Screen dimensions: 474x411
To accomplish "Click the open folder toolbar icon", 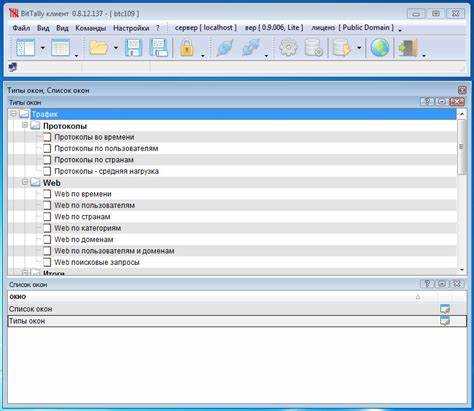I will (99, 48).
